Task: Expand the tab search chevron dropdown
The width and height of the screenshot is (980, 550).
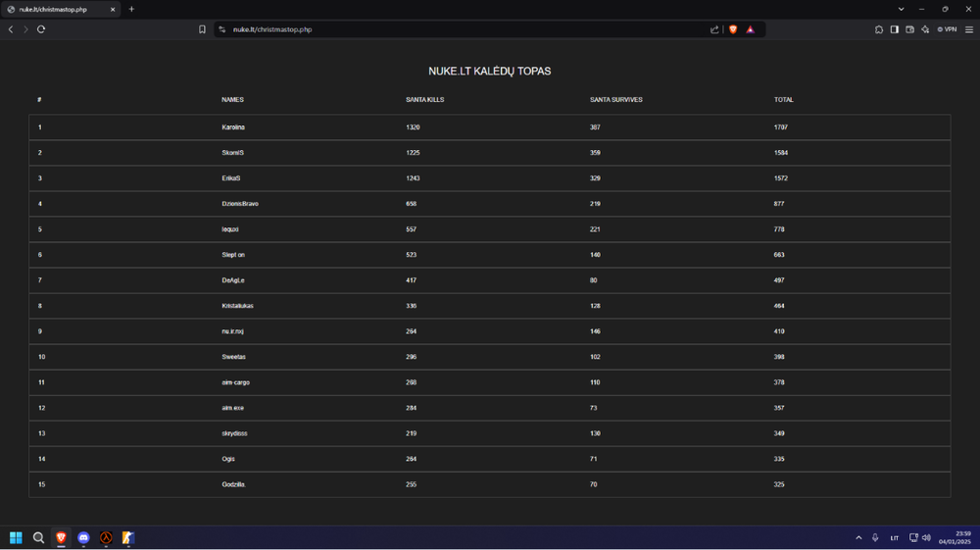Action: (902, 9)
